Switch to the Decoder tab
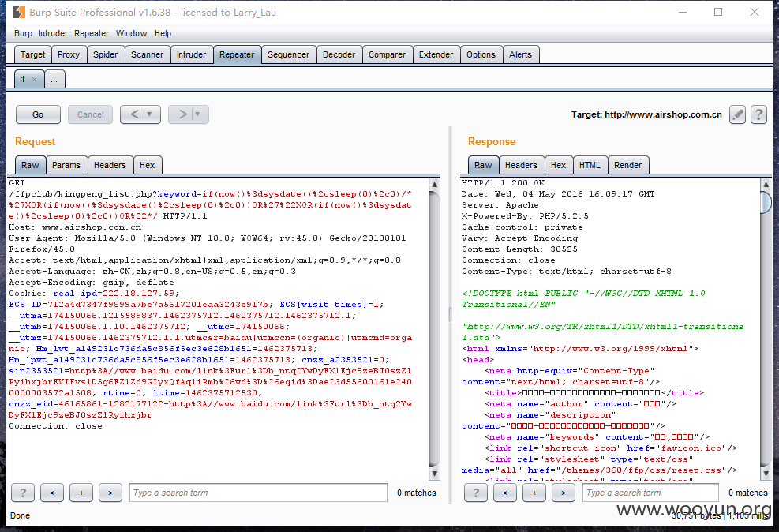Viewport: 779px width, 532px height. pyautogui.click(x=339, y=54)
